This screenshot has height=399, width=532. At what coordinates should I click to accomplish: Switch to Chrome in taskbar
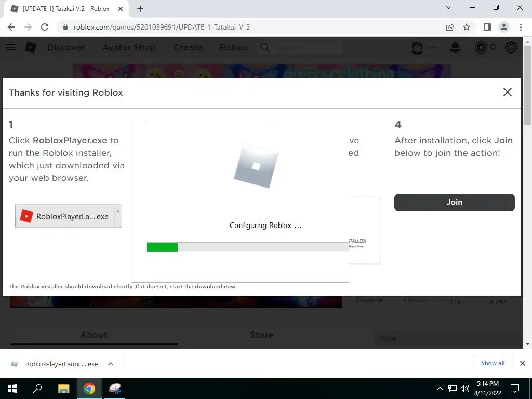[89, 389]
